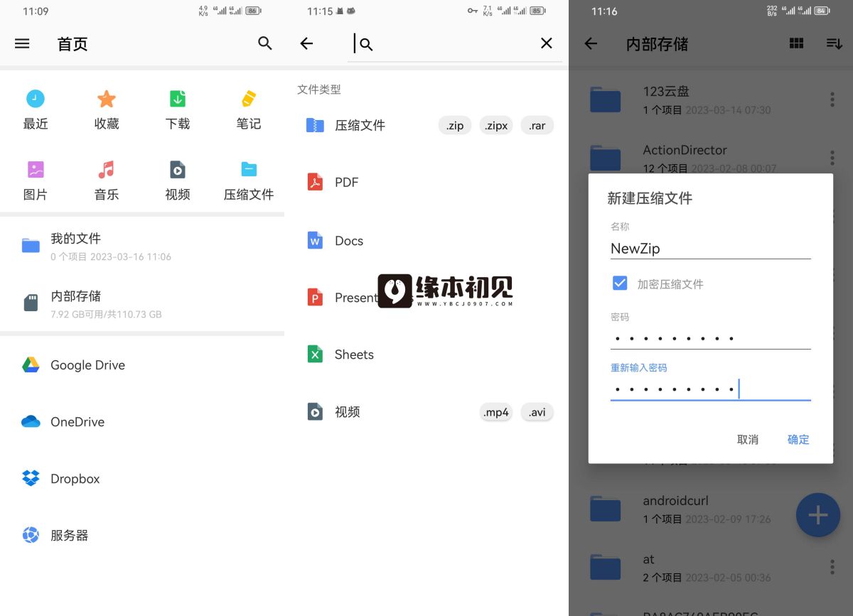Open 音乐 music shortcut
The height and width of the screenshot is (616, 853).
point(107,180)
